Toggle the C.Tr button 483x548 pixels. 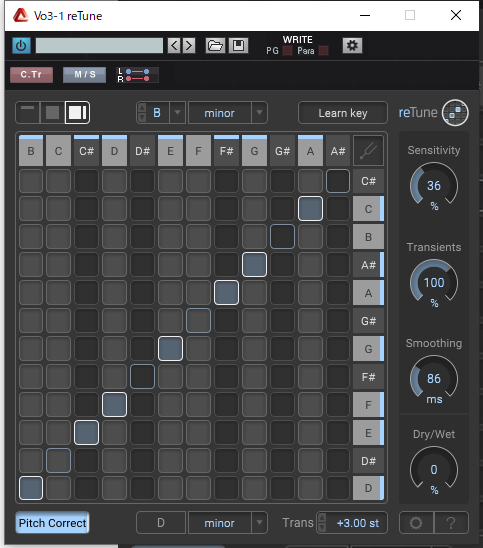31,74
